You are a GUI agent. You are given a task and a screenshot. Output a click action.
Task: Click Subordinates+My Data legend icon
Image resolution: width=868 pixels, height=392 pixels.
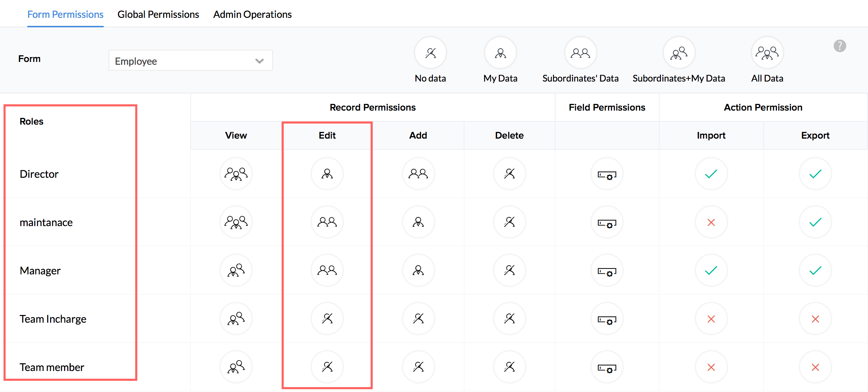click(679, 53)
